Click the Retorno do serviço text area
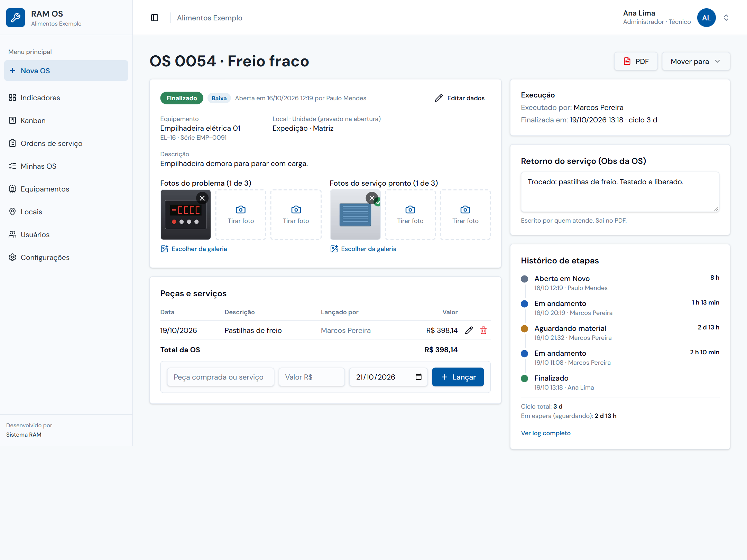This screenshot has width=747, height=560. 620,192
